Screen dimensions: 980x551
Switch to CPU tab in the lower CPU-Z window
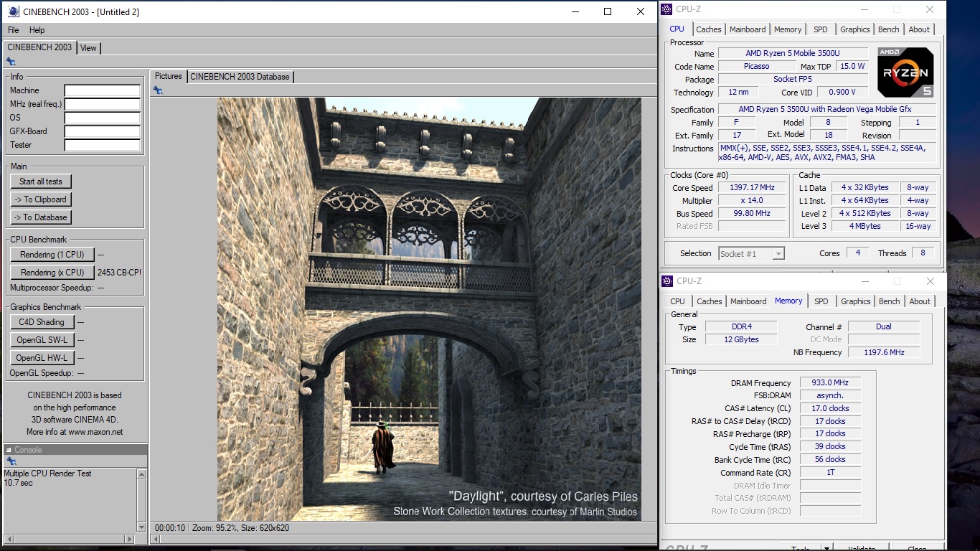point(678,301)
